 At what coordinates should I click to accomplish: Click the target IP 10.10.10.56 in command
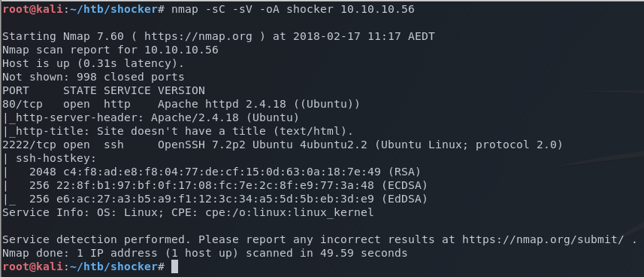(x=377, y=9)
